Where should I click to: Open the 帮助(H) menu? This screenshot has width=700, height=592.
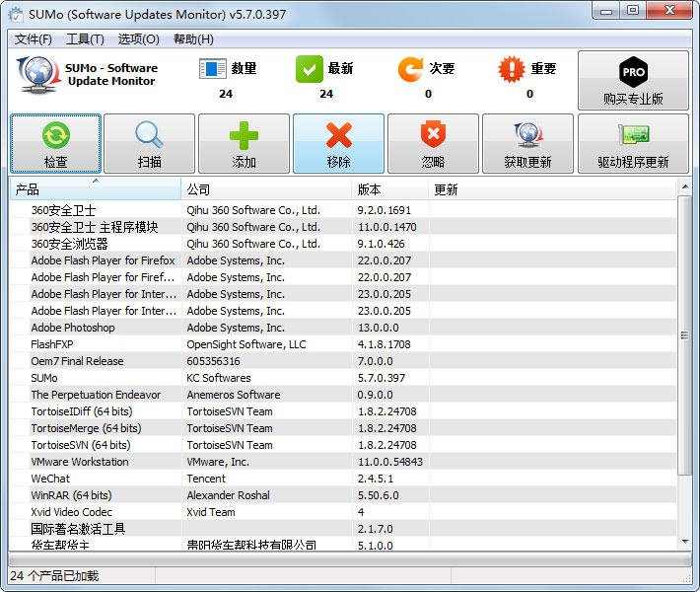tap(193, 39)
